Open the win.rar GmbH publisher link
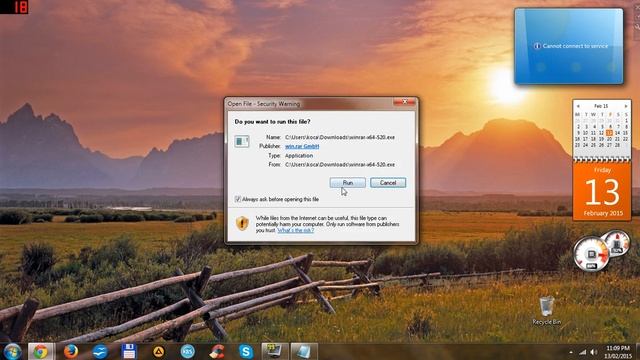Screen dimensions: 640x360 (x=302, y=146)
